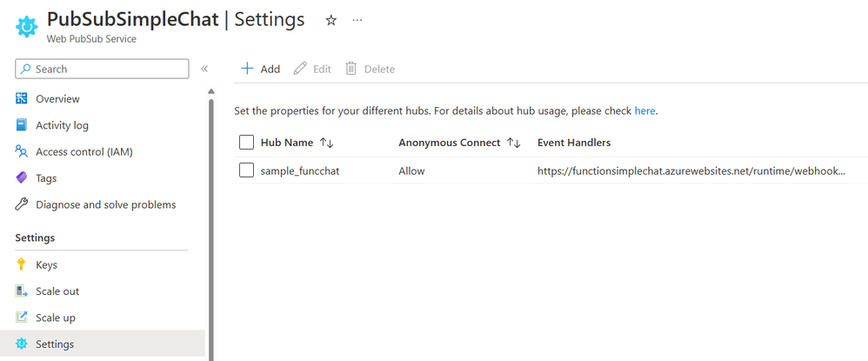Click the Search input field
Image resolution: width=868 pixels, height=361 pixels.
[x=102, y=70]
